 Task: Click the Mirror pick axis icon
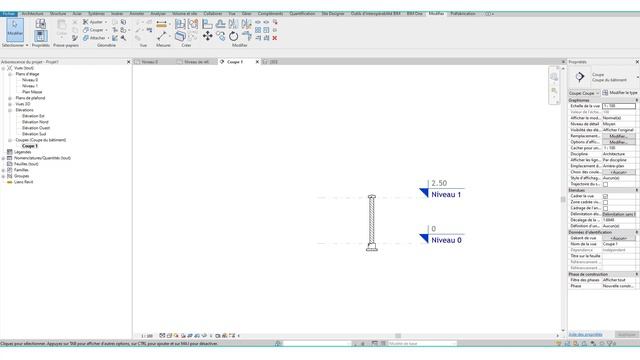click(233, 24)
